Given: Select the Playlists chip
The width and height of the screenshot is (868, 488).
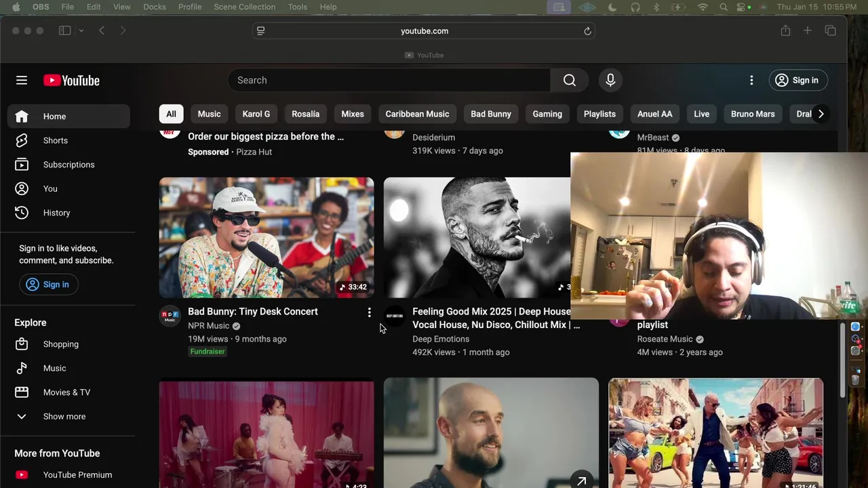Looking at the screenshot, I should click(x=599, y=114).
